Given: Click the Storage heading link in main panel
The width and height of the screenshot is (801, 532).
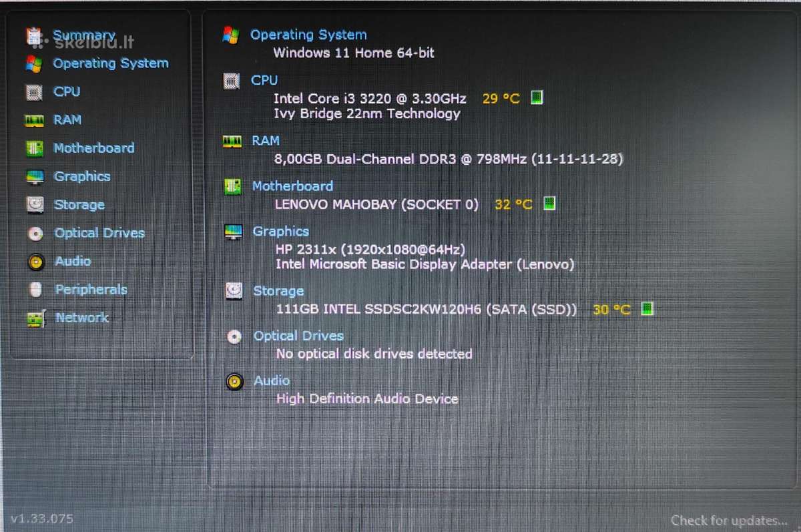Looking at the screenshot, I should click(278, 291).
